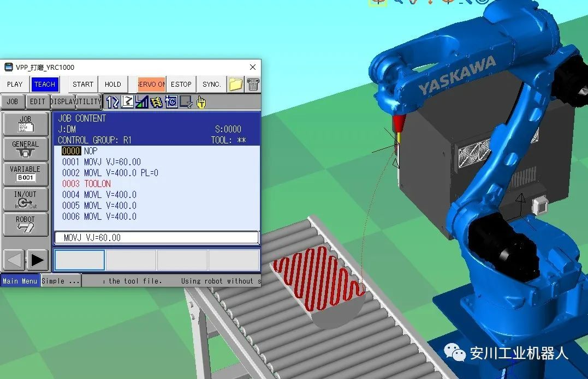Open the JOB menu
The image size is (588, 379).
pyautogui.click(x=13, y=101)
